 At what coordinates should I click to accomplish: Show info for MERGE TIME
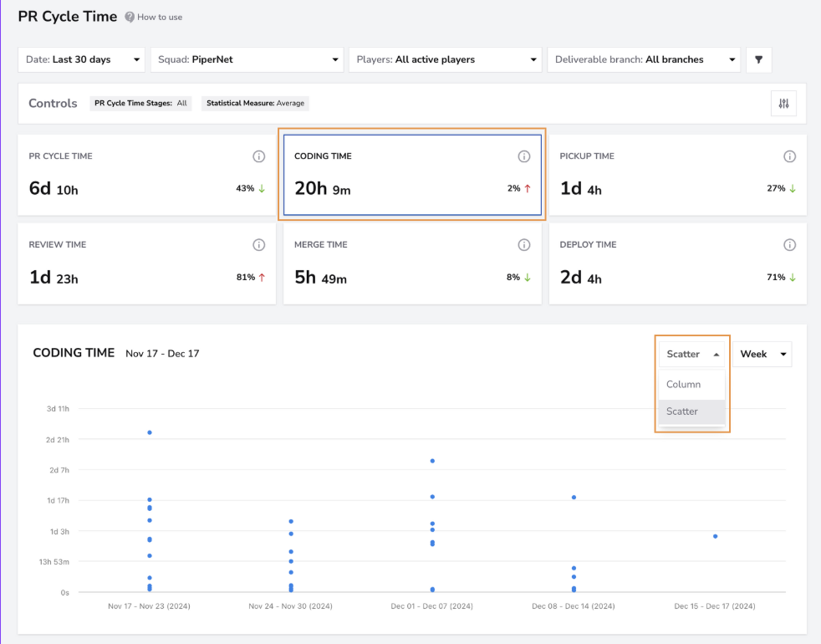[x=524, y=245]
